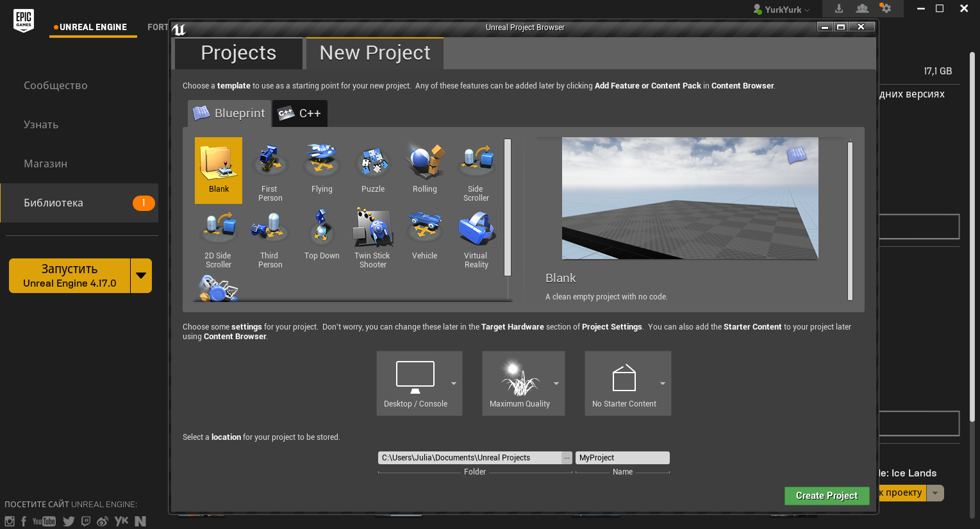980x529 pixels.
Task: Click the template preview panel scrollbar
Action: [x=850, y=221]
